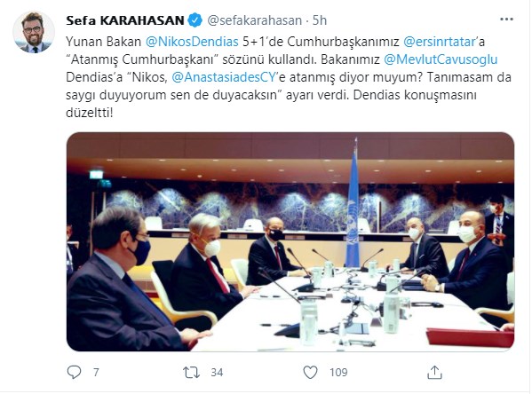Image resolution: width=532 pixels, height=394 pixels.
Task: Open the @ersinrtatar mention
Action: coord(440,42)
